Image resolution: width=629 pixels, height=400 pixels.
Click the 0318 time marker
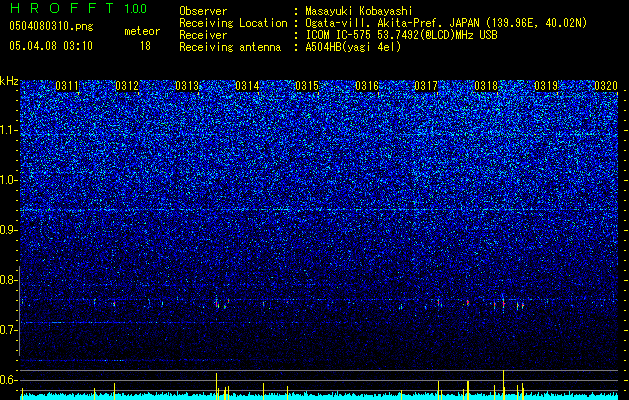pos(486,86)
